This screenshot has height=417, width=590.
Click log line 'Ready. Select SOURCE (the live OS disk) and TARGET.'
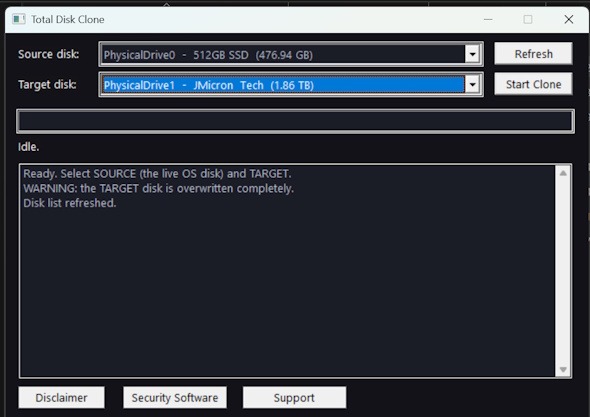pyautogui.click(x=157, y=173)
